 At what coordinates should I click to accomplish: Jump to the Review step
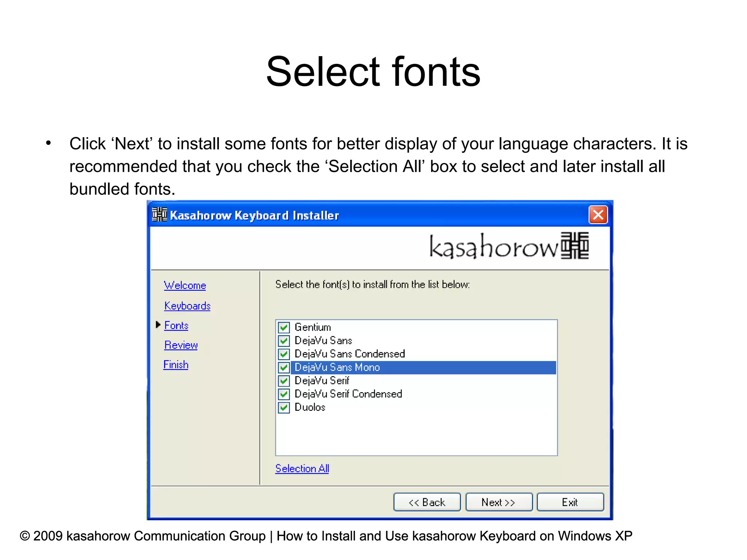(181, 345)
